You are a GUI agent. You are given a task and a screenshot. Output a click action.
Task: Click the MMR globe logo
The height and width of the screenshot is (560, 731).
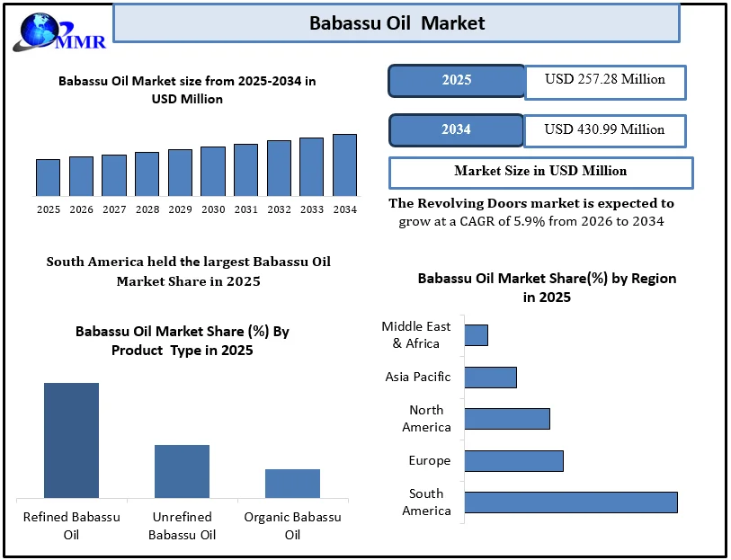coord(59,31)
